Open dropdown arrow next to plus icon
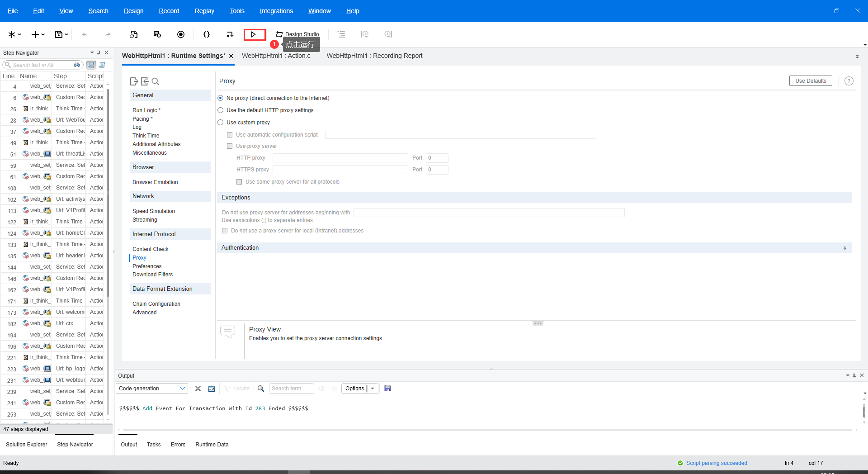Viewport: 868px width, 474px height. (43, 34)
